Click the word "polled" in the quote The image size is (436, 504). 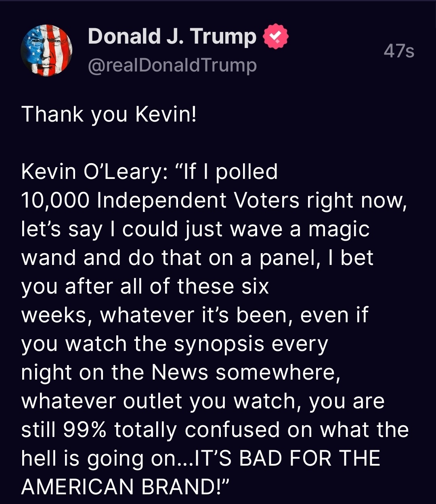point(247,172)
